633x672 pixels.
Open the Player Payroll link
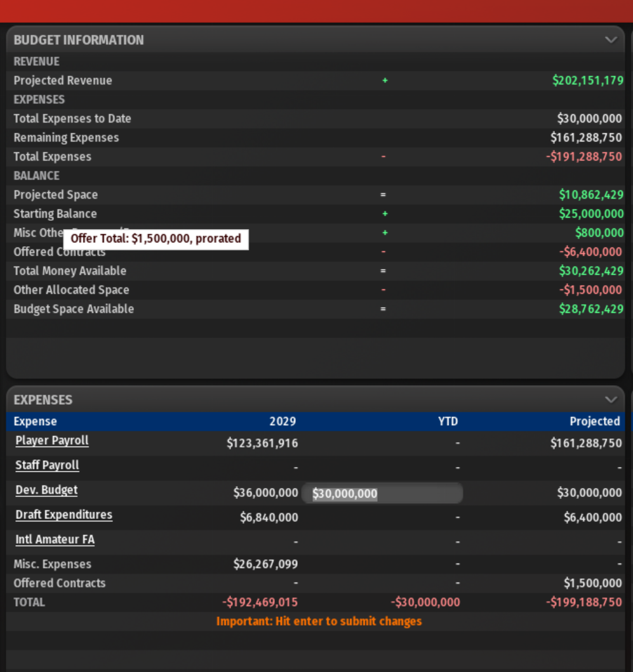click(52, 440)
